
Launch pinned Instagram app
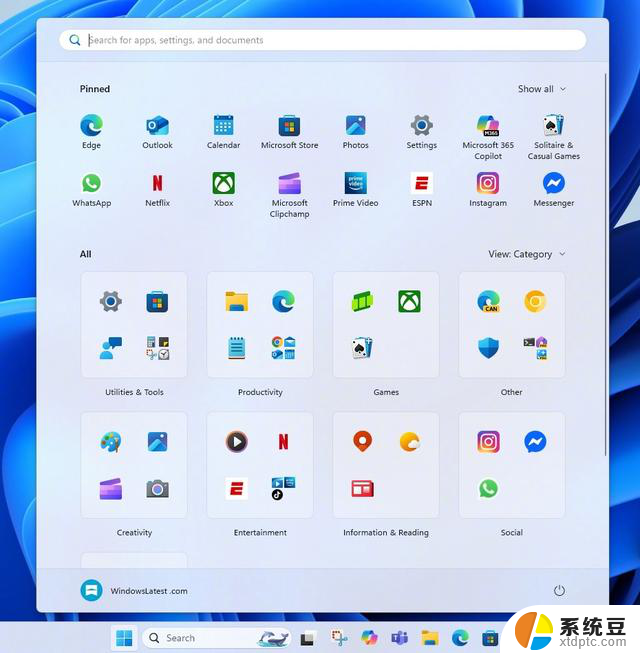[488, 183]
